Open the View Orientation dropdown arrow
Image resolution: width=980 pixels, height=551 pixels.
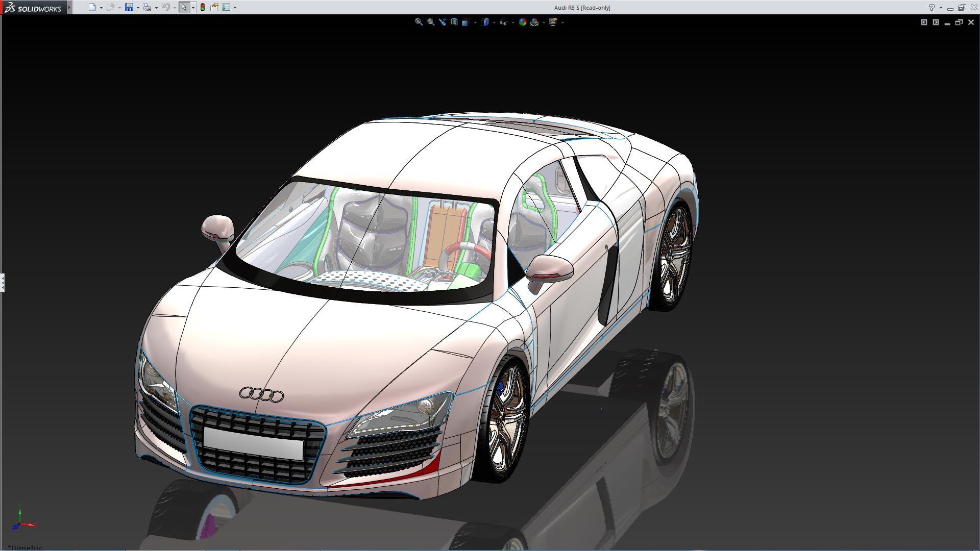pyautogui.click(x=475, y=22)
